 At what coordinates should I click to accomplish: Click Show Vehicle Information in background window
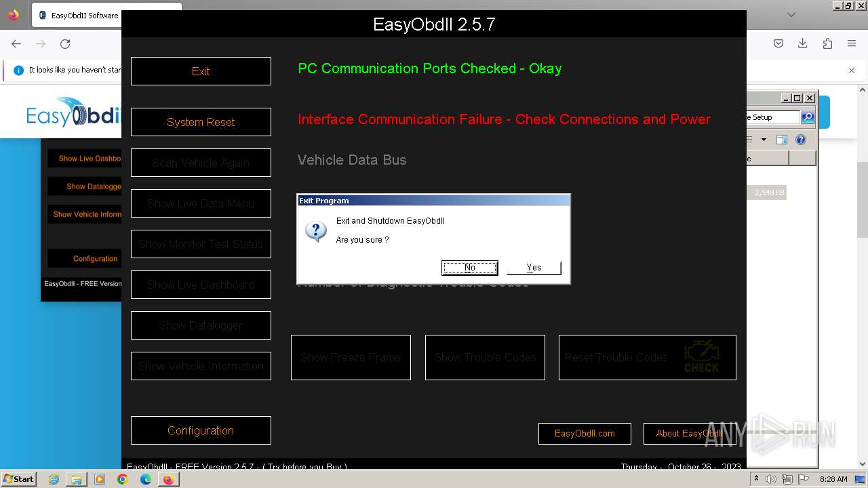[x=85, y=214]
